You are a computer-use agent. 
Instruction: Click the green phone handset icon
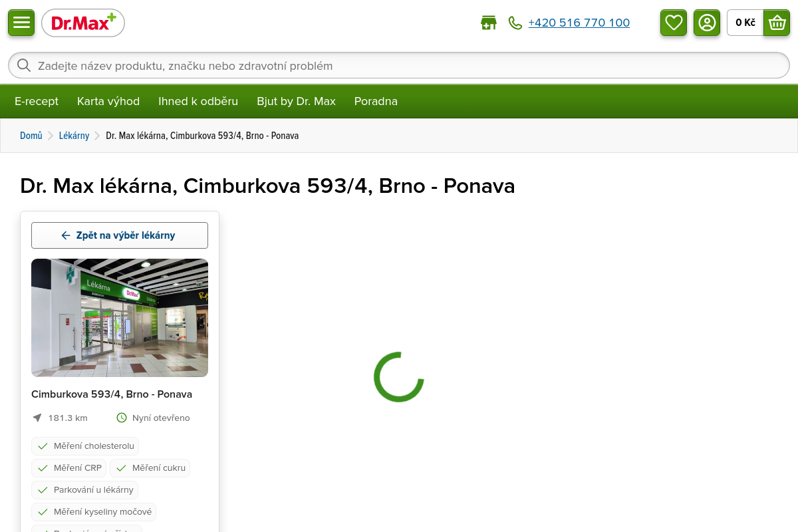coord(515,23)
